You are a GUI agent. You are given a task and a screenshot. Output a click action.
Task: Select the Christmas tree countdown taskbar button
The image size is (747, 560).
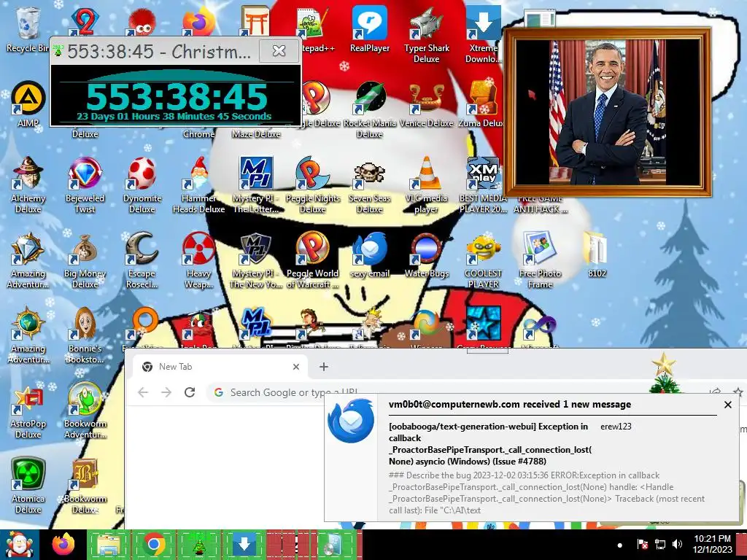click(198, 545)
